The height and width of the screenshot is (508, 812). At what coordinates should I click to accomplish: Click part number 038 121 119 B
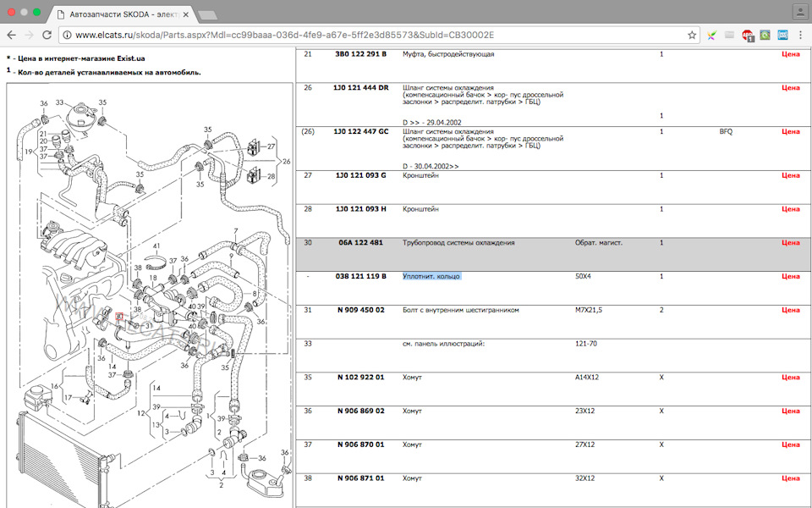click(x=361, y=276)
